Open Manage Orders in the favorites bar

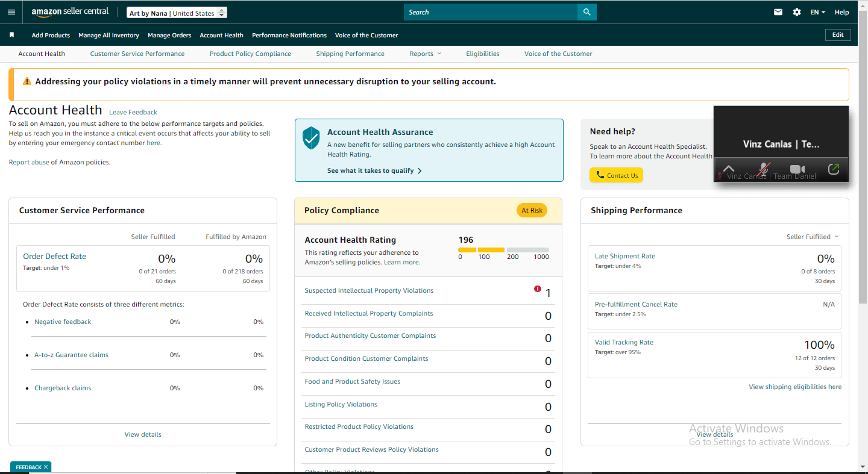[169, 35]
